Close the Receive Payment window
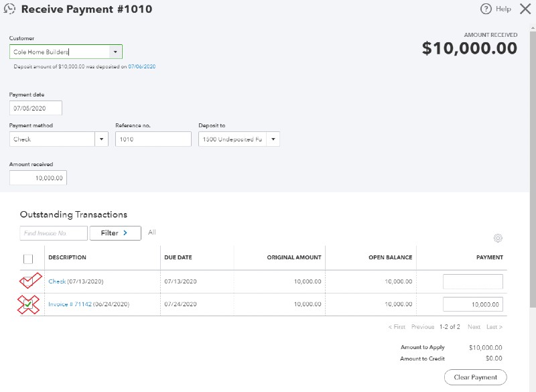Viewport: 536px width, 392px height. [x=525, y=9]
